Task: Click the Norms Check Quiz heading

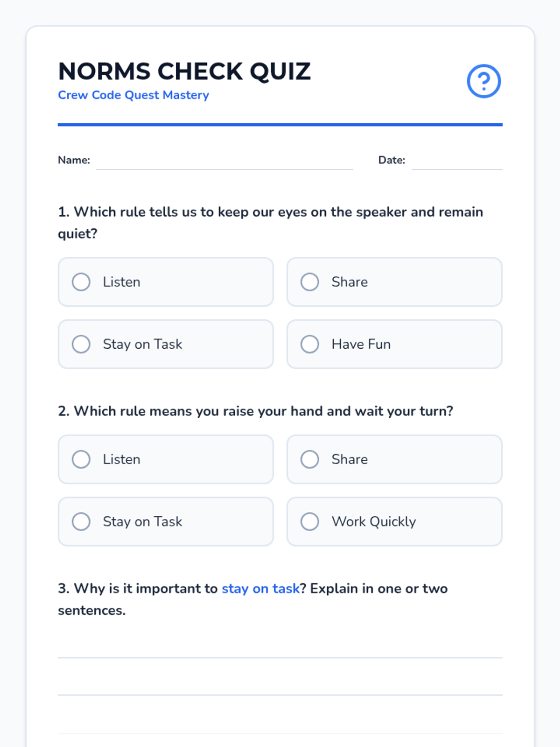Action: (x=184, y=71)
